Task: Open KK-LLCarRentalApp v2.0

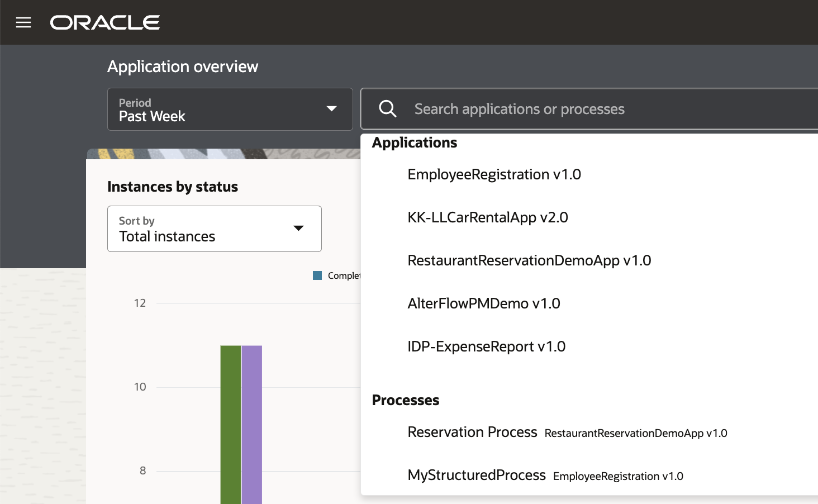Action: click(x=488, y=217)
